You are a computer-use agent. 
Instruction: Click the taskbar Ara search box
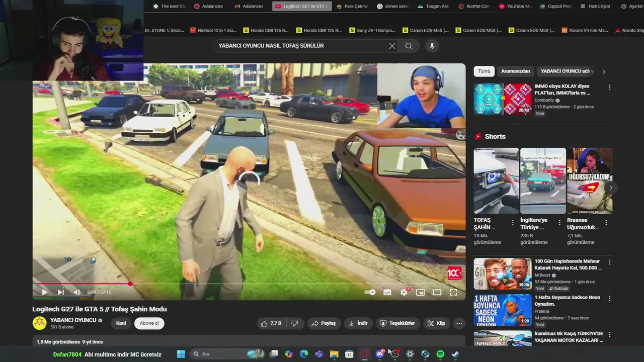(x=228, y=354)
